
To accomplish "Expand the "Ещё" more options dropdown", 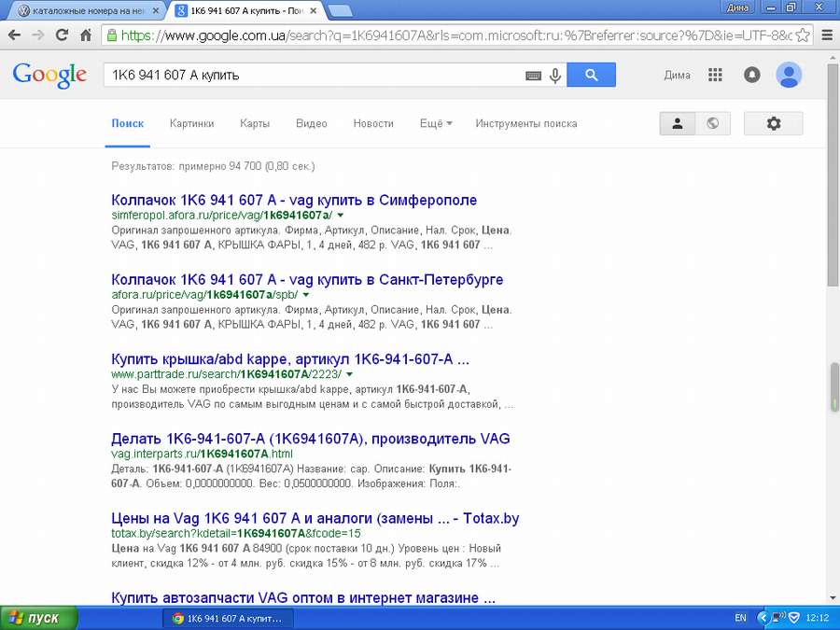I will click(436, 123).
